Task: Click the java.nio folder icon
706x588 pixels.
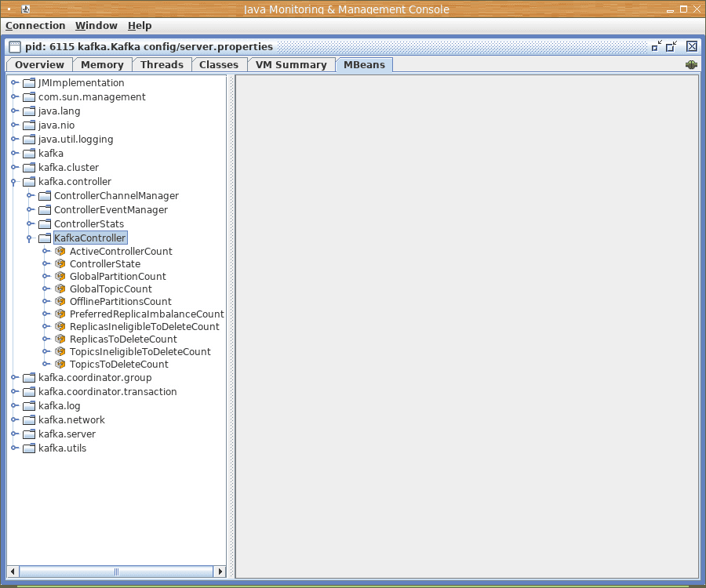Action: click(29, 125)
